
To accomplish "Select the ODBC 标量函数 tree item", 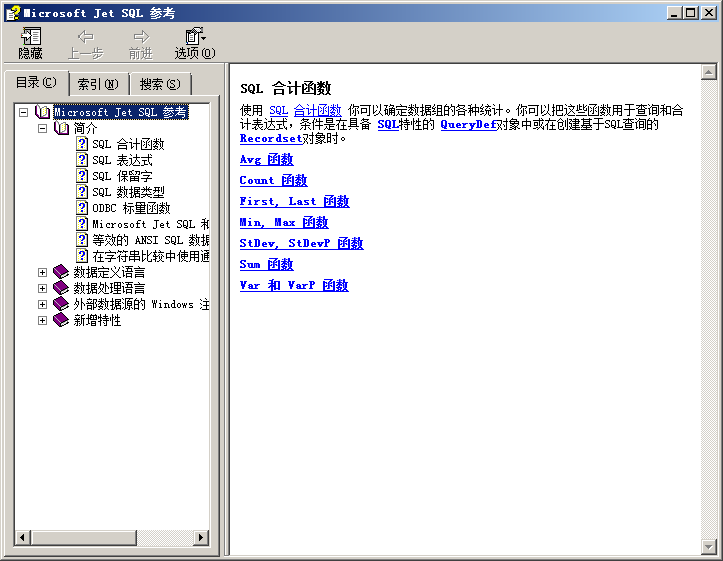I will tap(131, 208).
